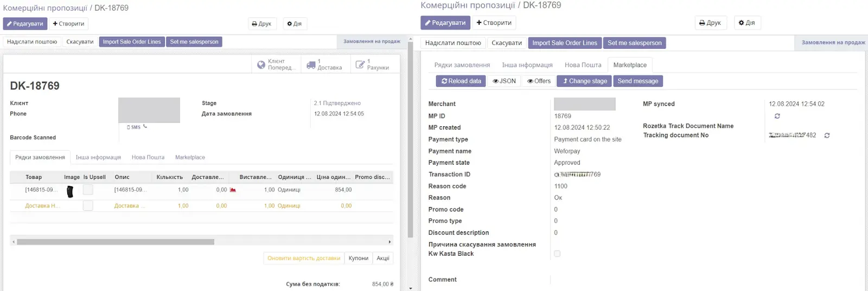Select Marketplace tab in left panel
The height and width of the screenshot is (291, 868).
(x=190, y=158)
